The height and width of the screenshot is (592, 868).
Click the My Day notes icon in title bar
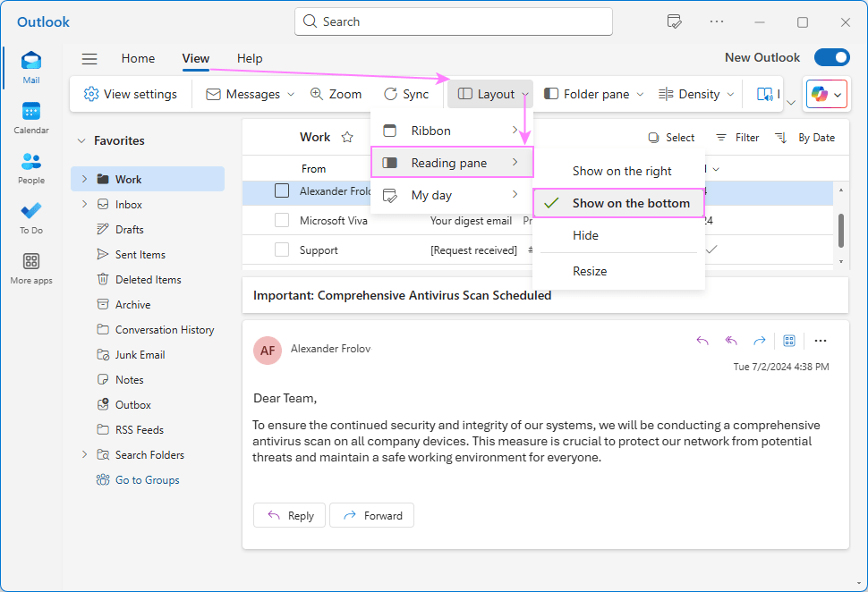[x=674, y=21]
